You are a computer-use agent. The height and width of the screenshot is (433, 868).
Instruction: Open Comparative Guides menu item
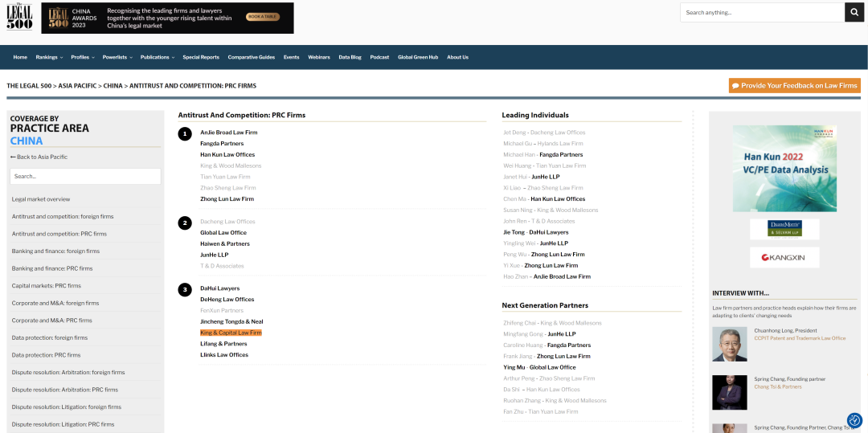click(x=252, y=57)
